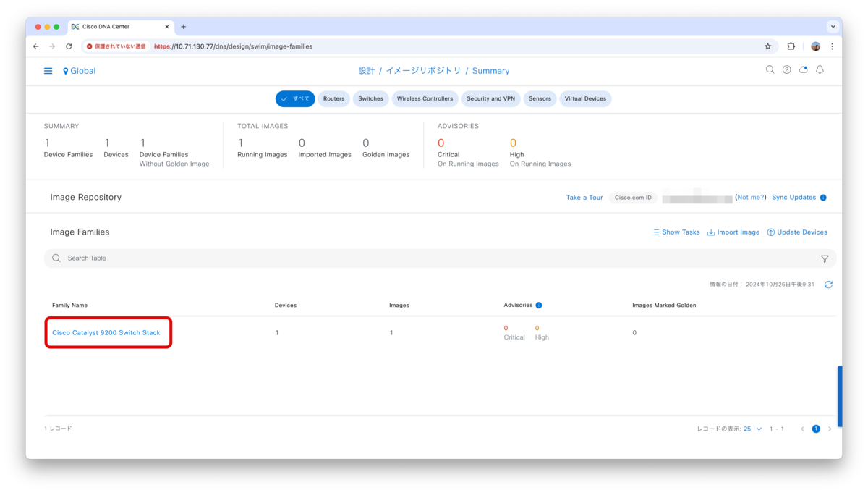The height and width of the screenshot is (493, 868).
Task: Select the すべて filter chip
Action: (x=295, y=98)
